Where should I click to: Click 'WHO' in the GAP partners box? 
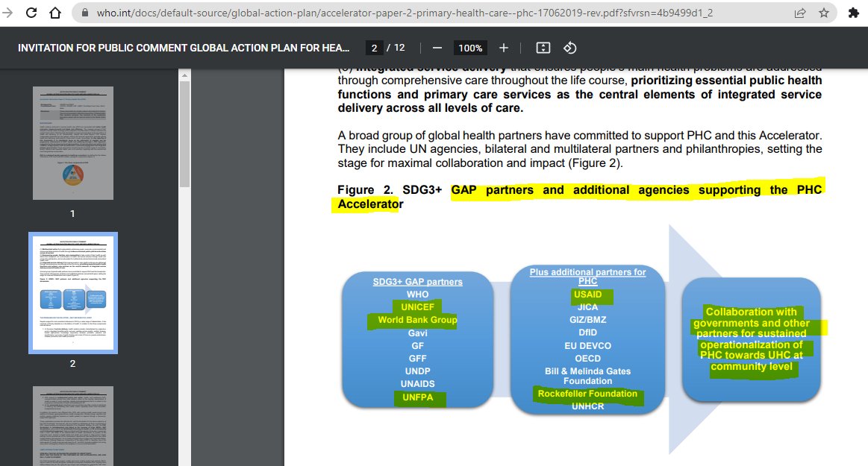(x=417, y=294)
